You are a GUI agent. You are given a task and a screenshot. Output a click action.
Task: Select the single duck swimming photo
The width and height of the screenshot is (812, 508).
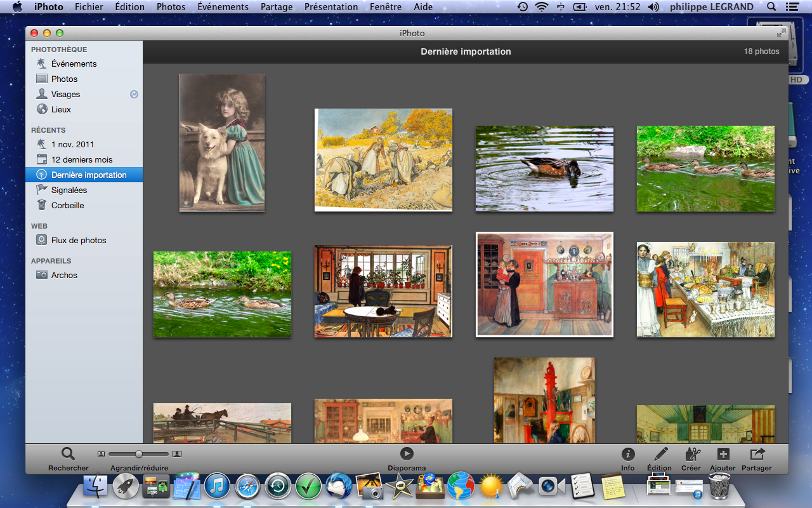(544, 168)
